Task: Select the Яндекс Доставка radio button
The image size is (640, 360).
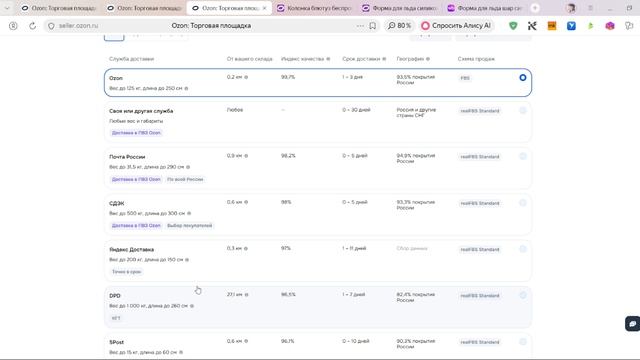Action: [x=522, y=249]
